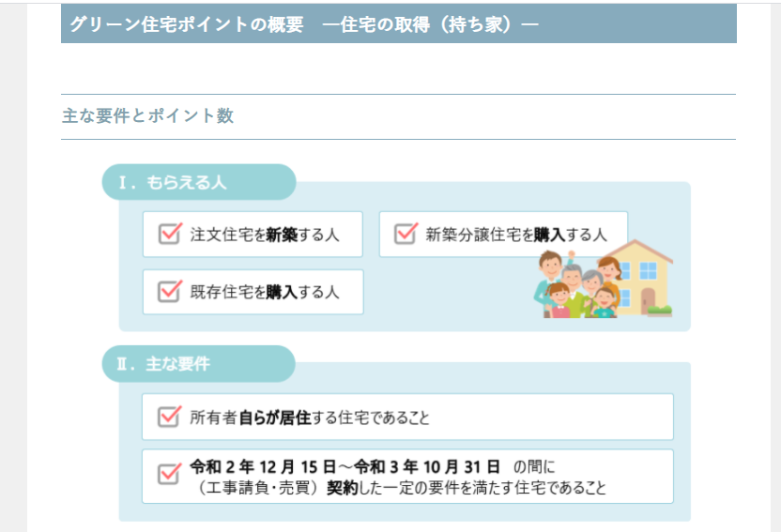This screenshot has height=532, width=781.
Task: Click the checkmark beside the 令和2年 date requirement
Action: coord(169,474)
